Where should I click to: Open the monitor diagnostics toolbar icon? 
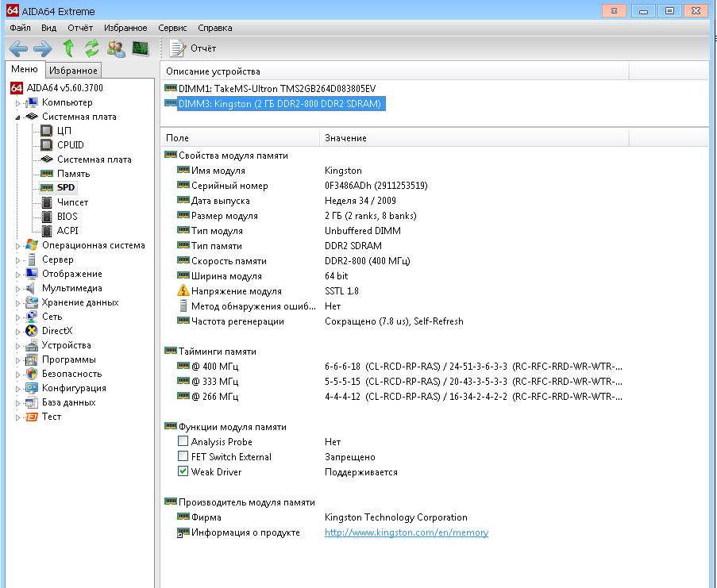click(x=141, y=48)
